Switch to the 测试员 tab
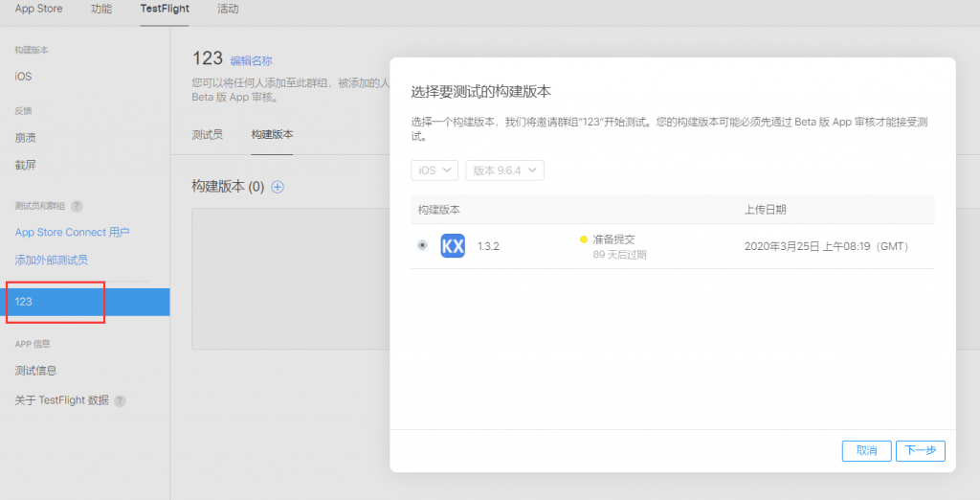This screenshot has width=980, height=500. click(x=208, y=134)
